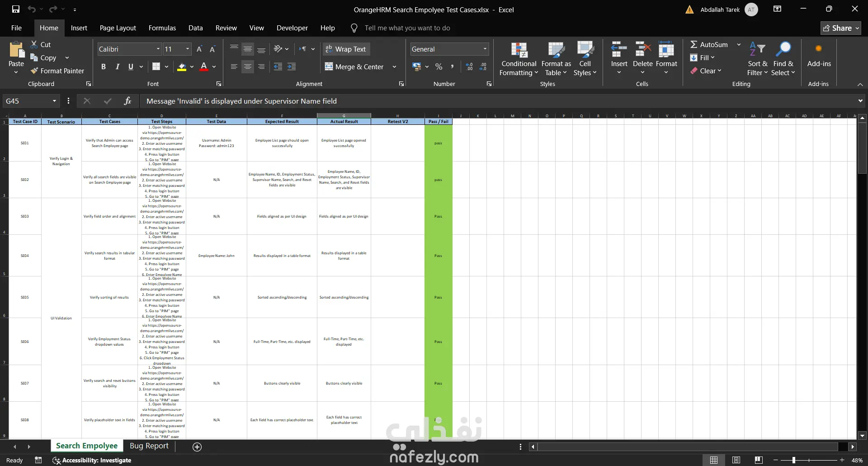Image resolution: width=868 pixels, height=466 pixels.
Task: Switch to Page Break Preview
Action: pos(759,460)
